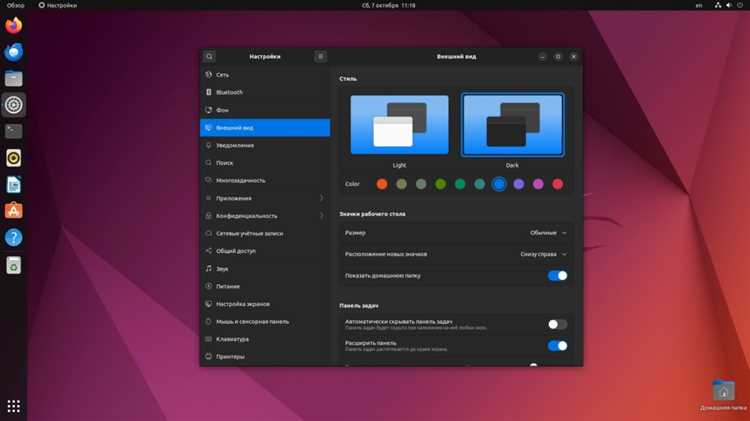Open the Фон settings section
This screenshot has height=421, width=750.
click(265, 110)
